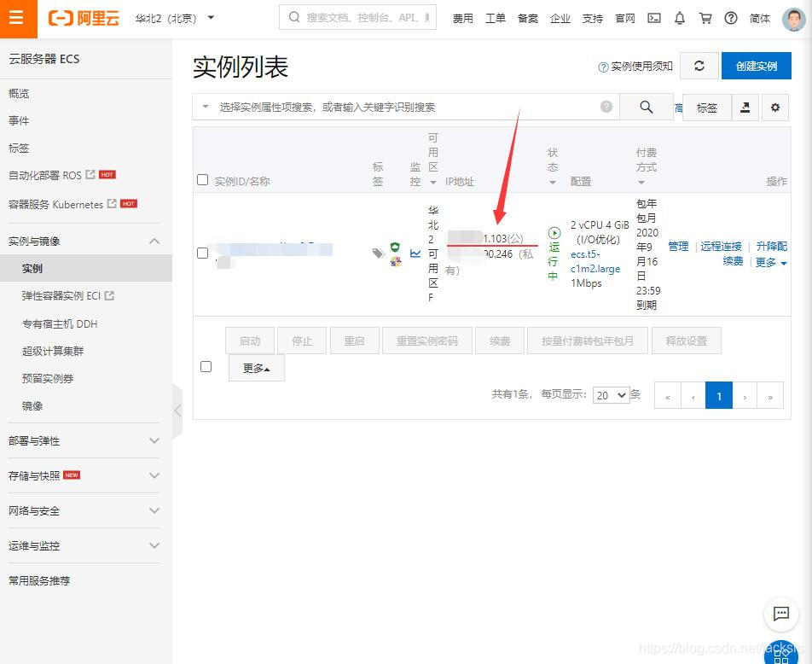The height and width of the screenshot is (664, 812).
Task: Click the instance tag icon
Action: click(x=379, y=253)
